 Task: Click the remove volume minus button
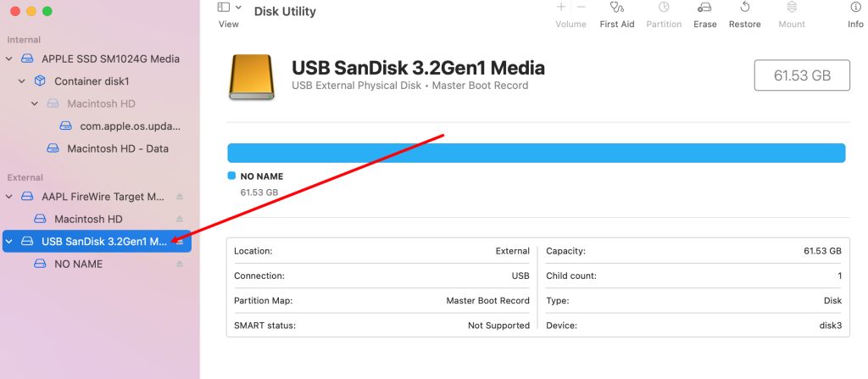(581, 7)
